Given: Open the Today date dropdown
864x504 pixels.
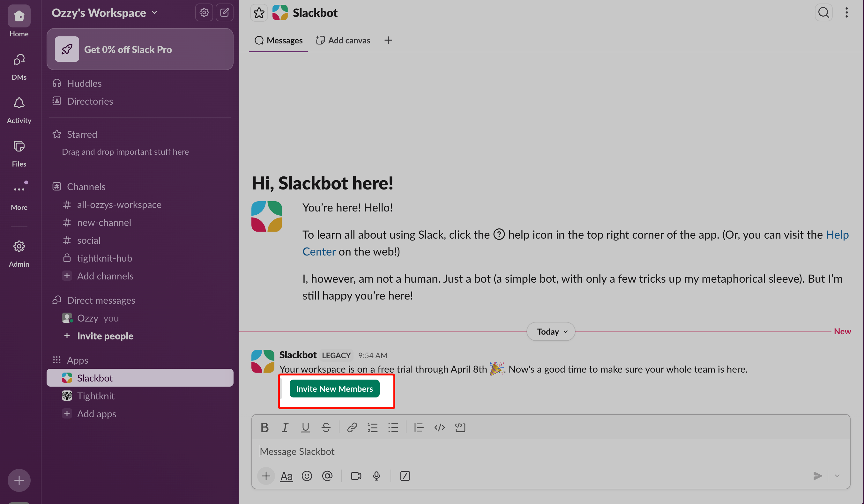Looking at the screenshot, I should (x=551, y=331).
